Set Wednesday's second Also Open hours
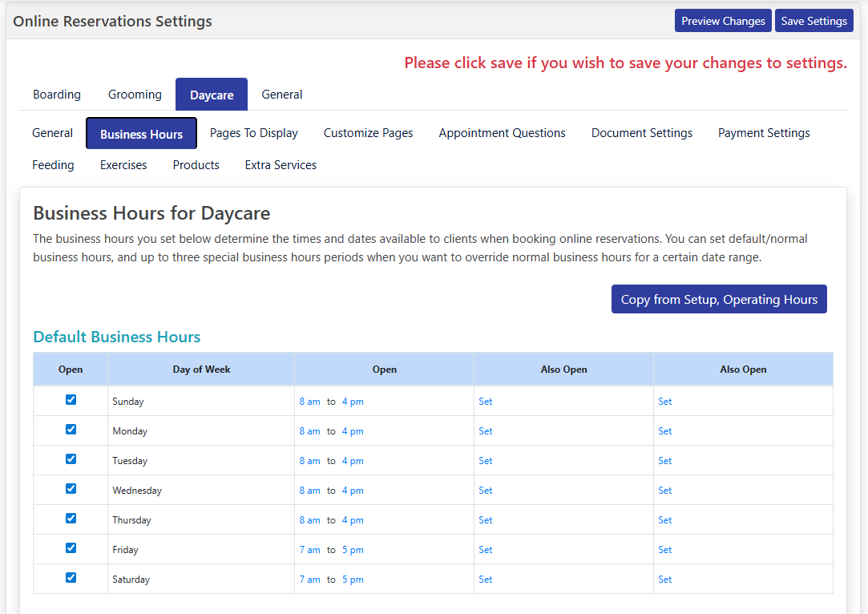 (x=665, y=491)
